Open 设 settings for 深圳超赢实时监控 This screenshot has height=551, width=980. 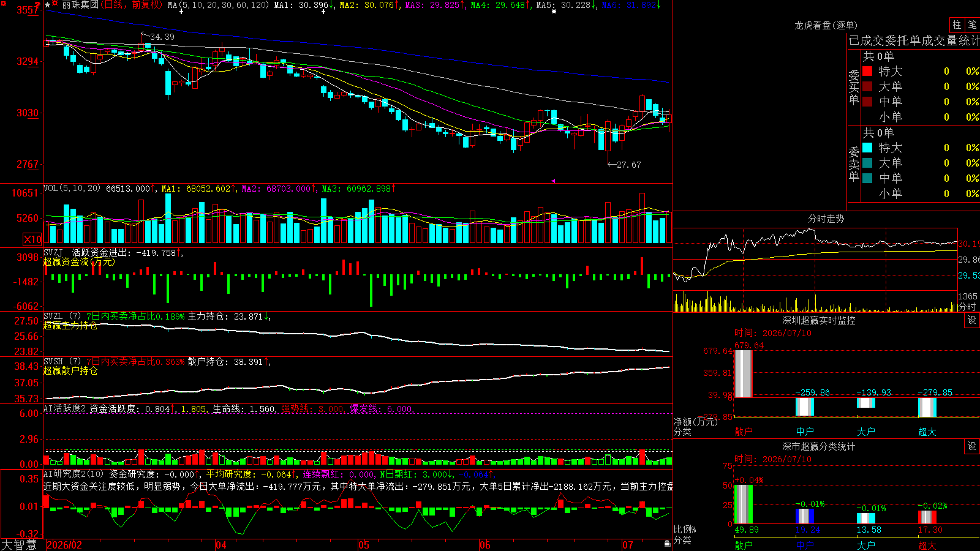tap(972, 320)
